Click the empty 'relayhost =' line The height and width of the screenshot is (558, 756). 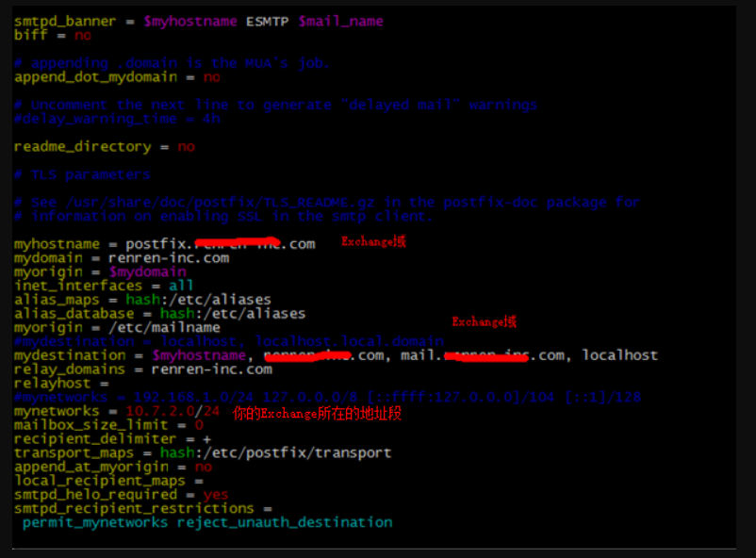61,384
